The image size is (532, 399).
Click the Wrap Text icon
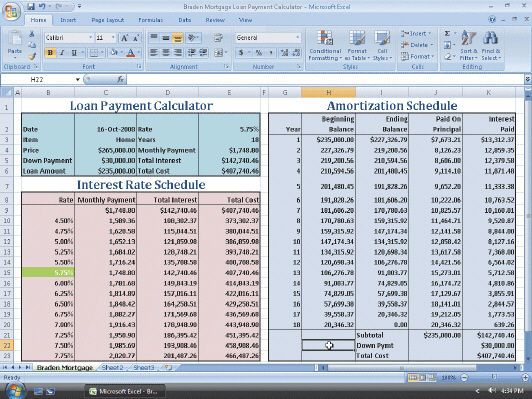[x=218, y=38]
